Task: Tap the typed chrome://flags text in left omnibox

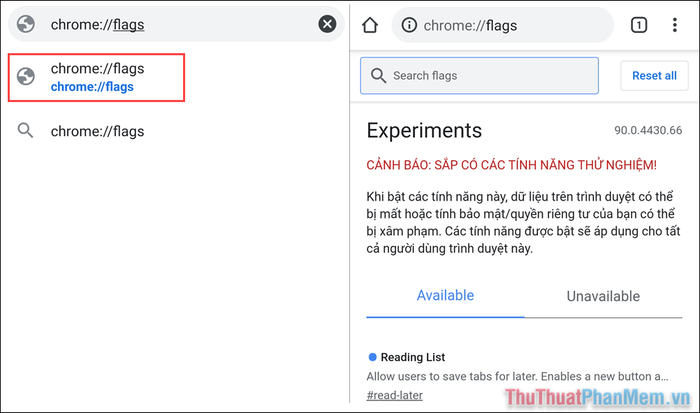Action: pos(97,25)
